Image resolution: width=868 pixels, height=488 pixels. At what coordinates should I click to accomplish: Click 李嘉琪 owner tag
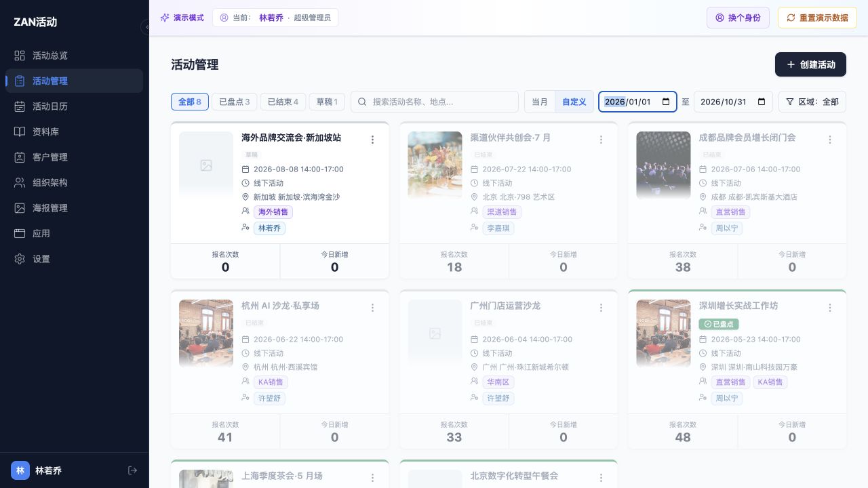pos(499,228)
